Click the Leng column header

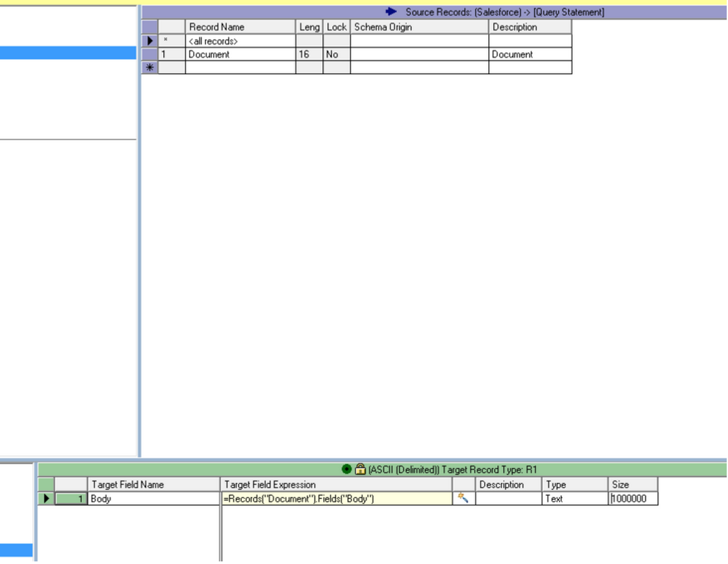[309, 27]
